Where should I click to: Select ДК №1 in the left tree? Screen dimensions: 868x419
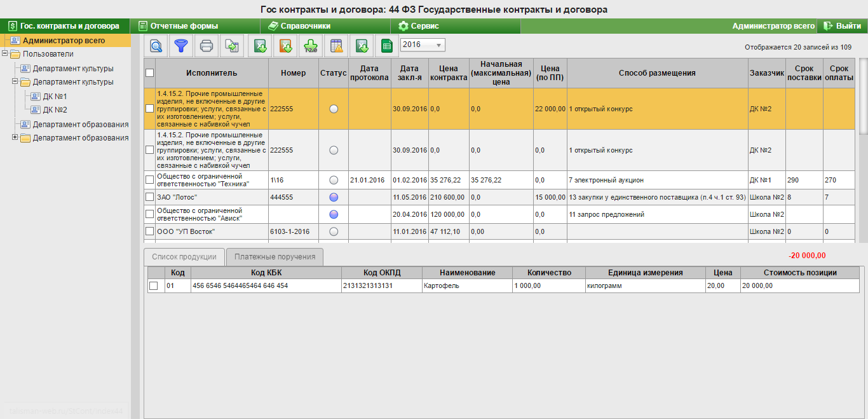click(x=55, y=96)
